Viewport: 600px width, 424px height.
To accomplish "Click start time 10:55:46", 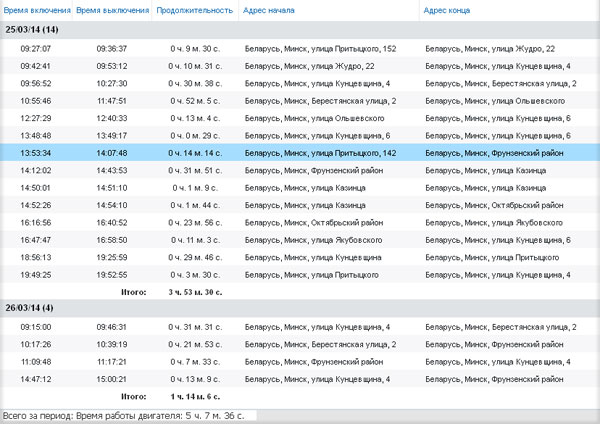I will [x=36, y=101].
